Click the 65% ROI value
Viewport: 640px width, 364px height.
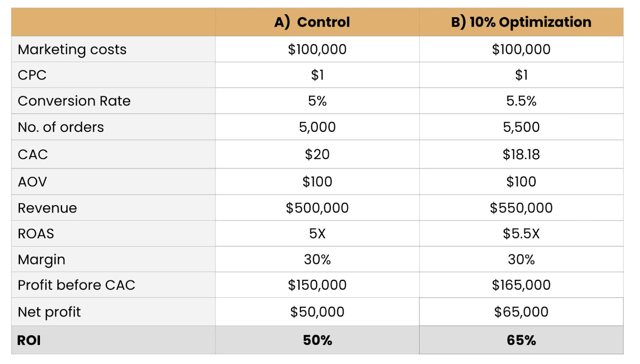[x=521, y=340]
